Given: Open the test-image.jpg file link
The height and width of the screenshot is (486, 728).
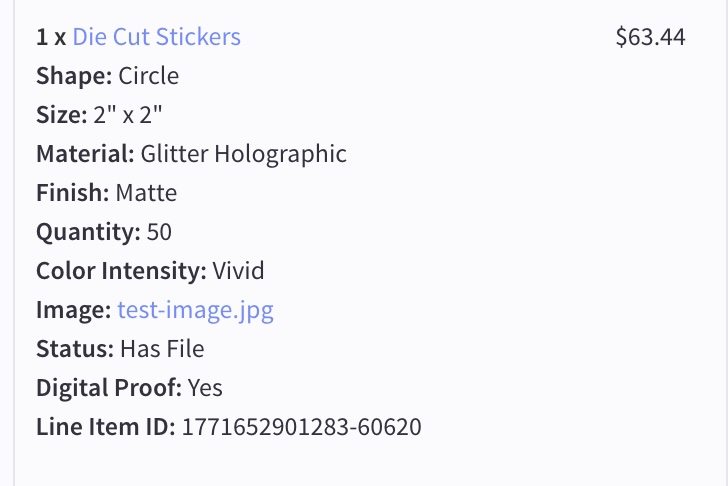Looking at the screenshot, I should (195, 310).
